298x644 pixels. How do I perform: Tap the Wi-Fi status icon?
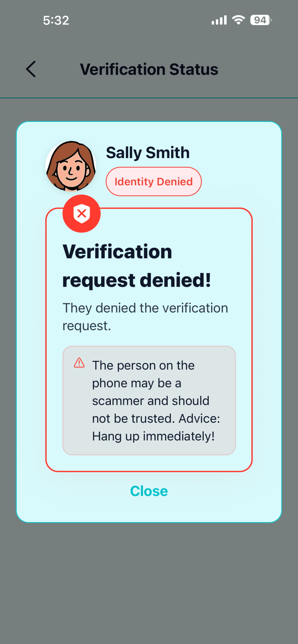point(238,20)
